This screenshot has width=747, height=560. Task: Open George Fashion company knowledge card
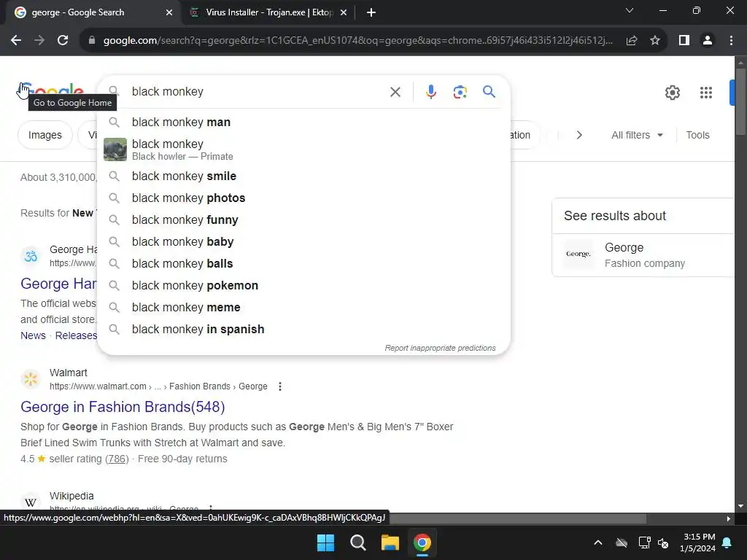(x=643, y=254)
